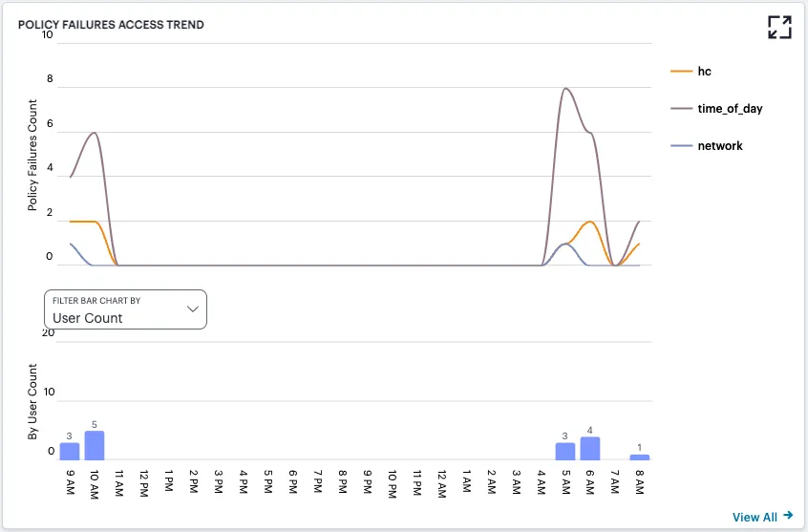Select the 5 AM bar with value 3
808x532 pixels.
pos(564,451)
